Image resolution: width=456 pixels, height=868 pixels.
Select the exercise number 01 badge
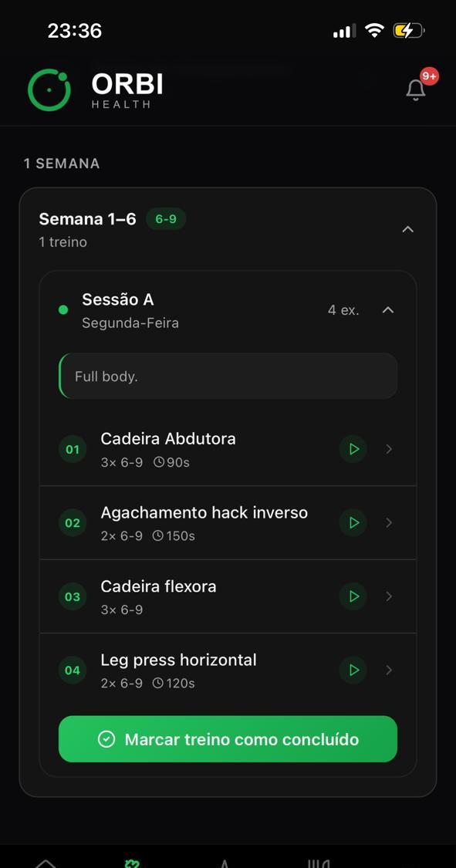coord(73,449)
